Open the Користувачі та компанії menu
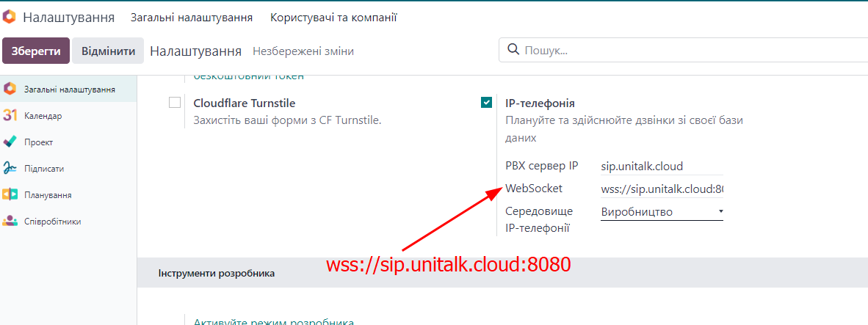The height and width of the screenshot is (325, 868). pos(333,17)
